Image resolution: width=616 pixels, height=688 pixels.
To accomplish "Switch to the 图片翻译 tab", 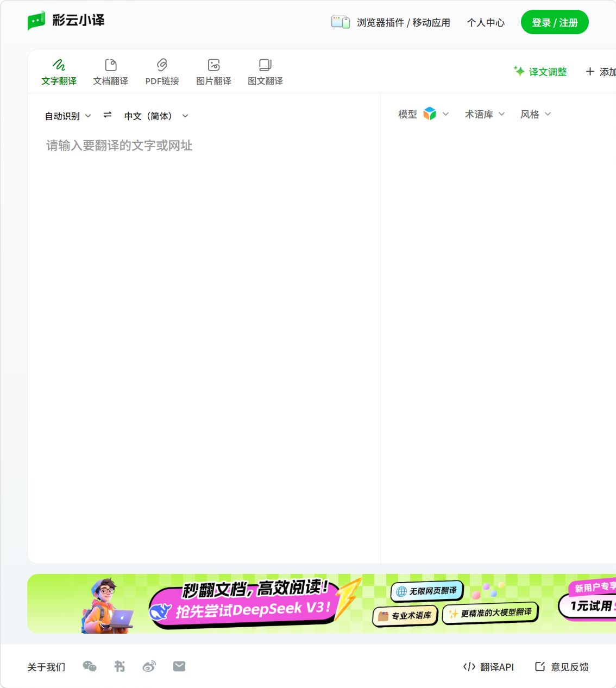I will (214, 72).
